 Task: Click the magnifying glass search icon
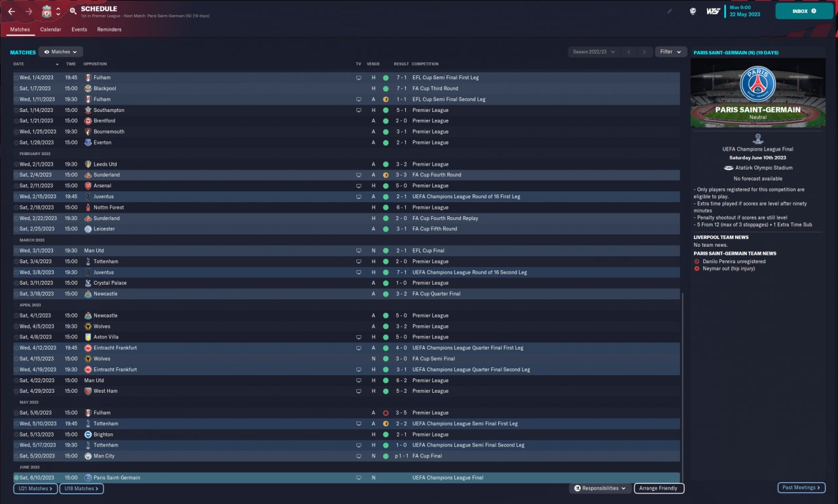point(73,12)
